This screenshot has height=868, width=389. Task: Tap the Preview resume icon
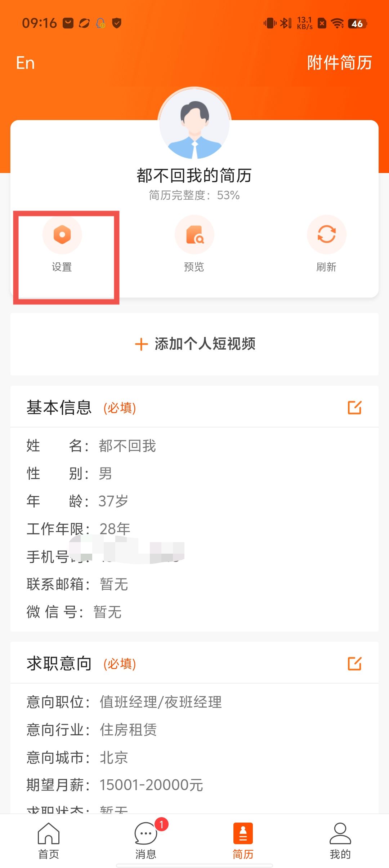(x=194, y=235)
